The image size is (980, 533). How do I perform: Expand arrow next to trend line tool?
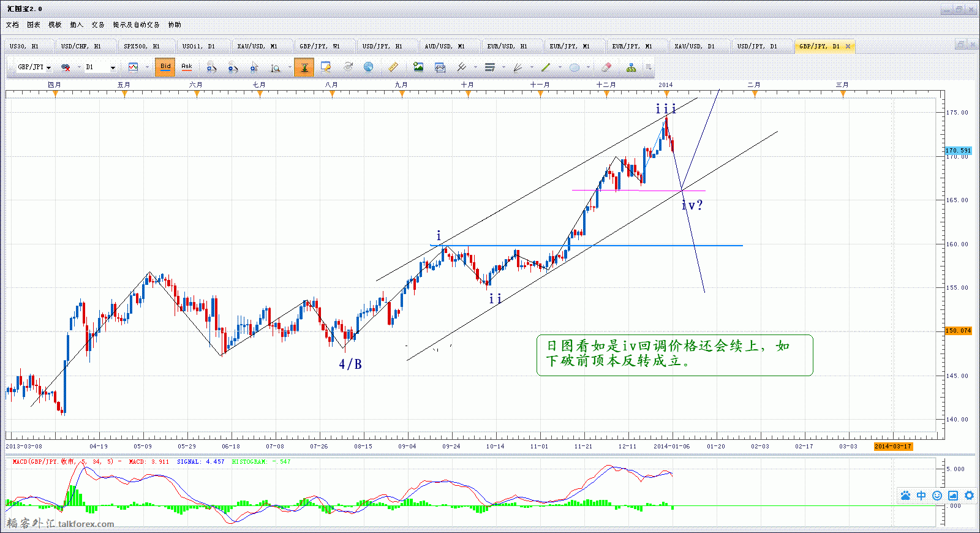(560, 67)
